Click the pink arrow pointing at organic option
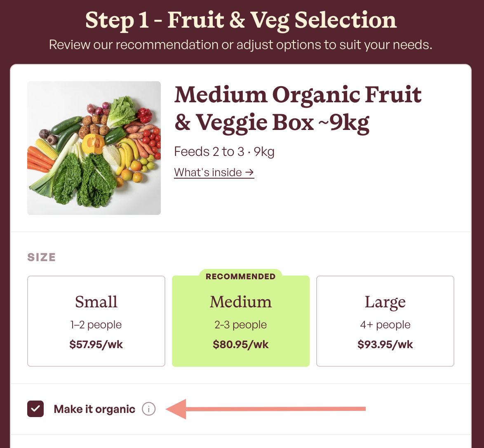This screenshot has height=448, width=484. click(x=266, y=409)
